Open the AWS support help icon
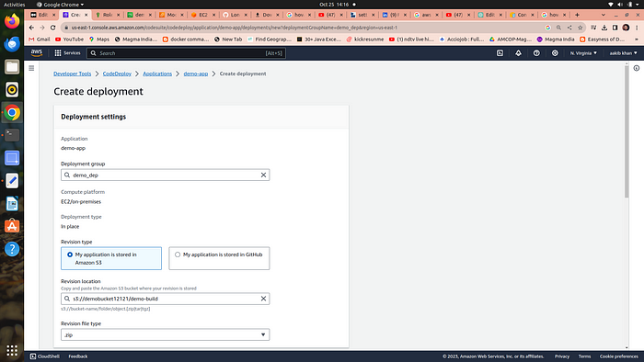644x362 pixels. [x=536, y=53]
